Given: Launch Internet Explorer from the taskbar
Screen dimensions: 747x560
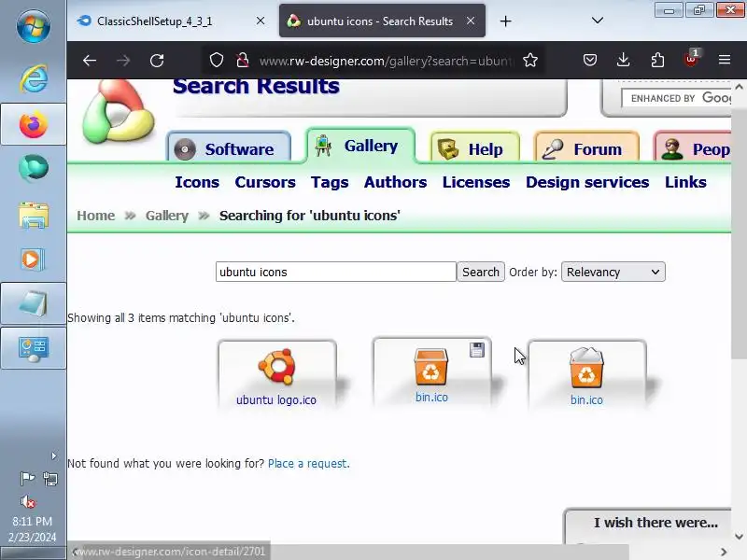Looking at the screenshot, I should pyautogui.click(x=34, y=78).
